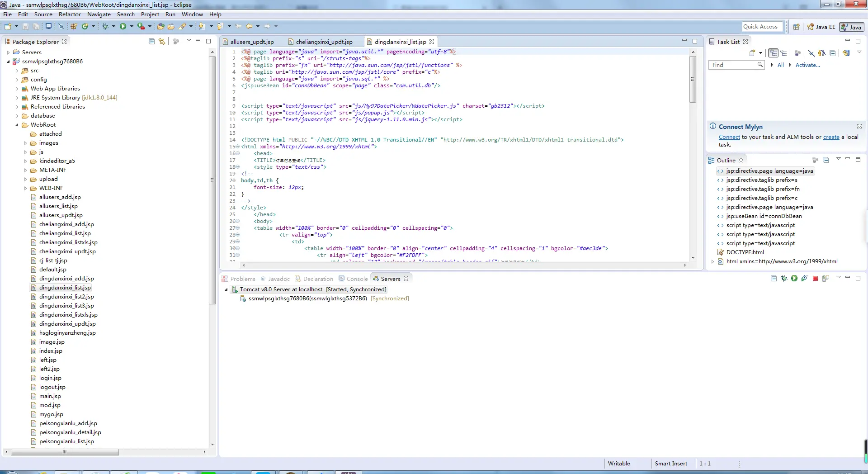
Task: Expand the Servers project in Package Explorer
Action: pyautogui.click(x=8, y=52)
